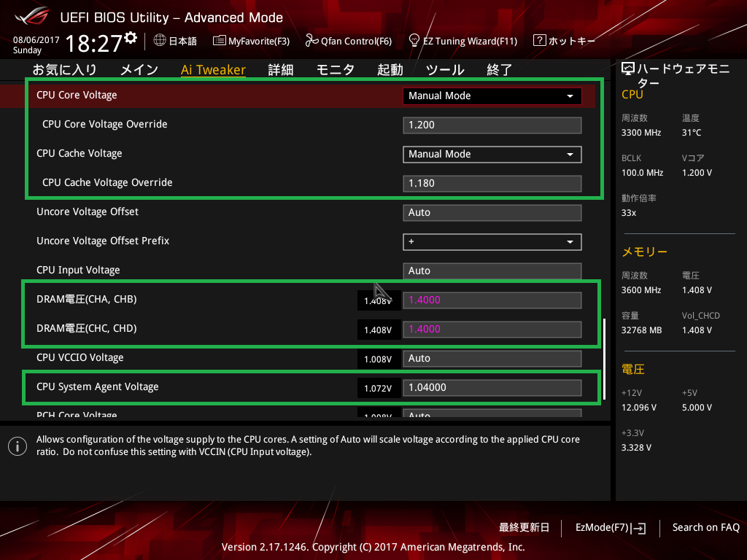Open the 詳細 tab

[x=281, y=70]
